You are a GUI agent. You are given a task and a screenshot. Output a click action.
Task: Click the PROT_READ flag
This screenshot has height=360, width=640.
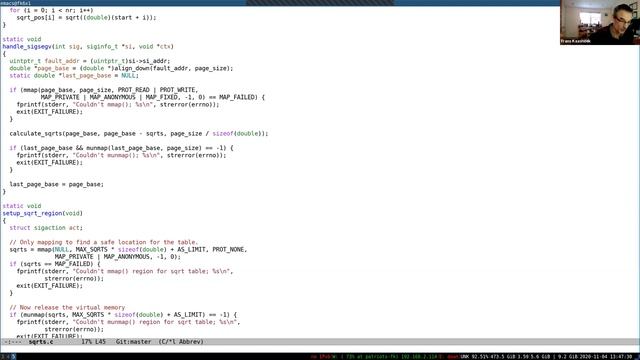pyautogui.click(x=134, y=90)
